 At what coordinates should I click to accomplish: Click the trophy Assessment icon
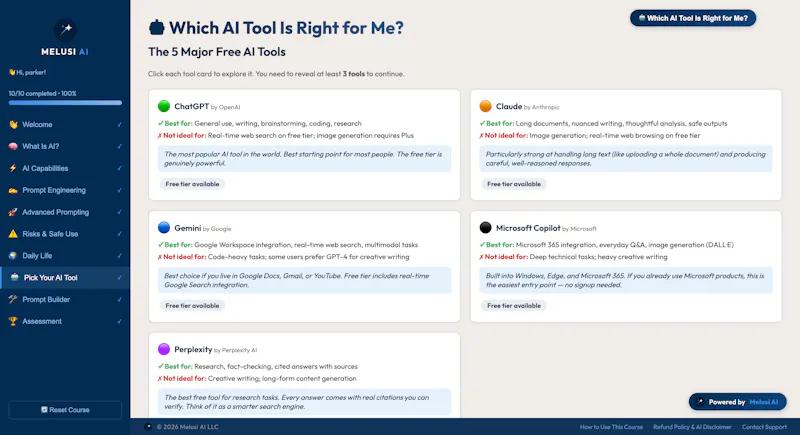pyautogui.click(x=13, y=321)
